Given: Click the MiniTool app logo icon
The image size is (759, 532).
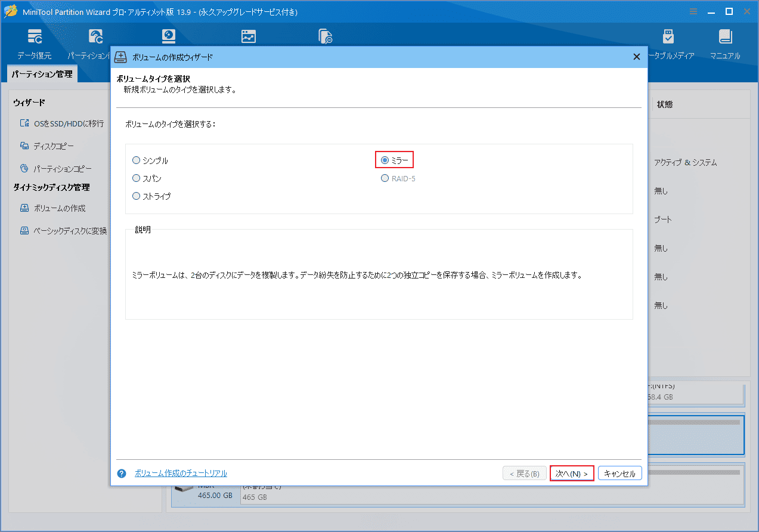Looking at the screenshot, I should [11, 11].
